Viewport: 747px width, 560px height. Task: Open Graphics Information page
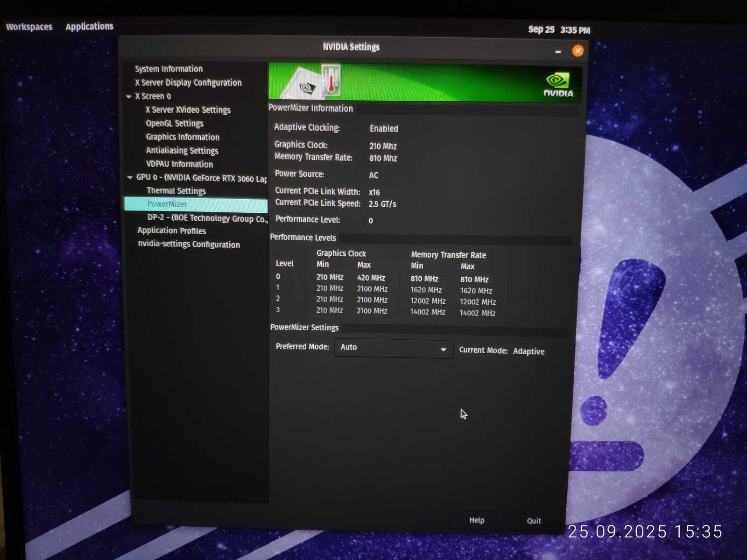183,137
